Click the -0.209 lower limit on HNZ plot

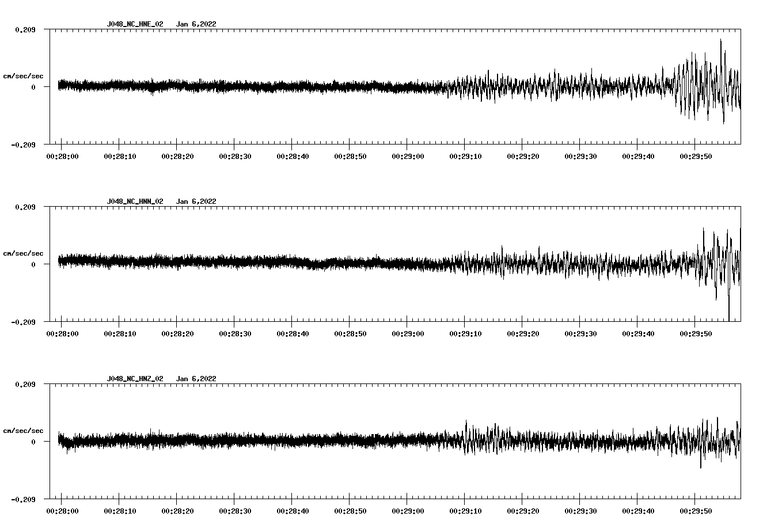[x=23, y=499]
